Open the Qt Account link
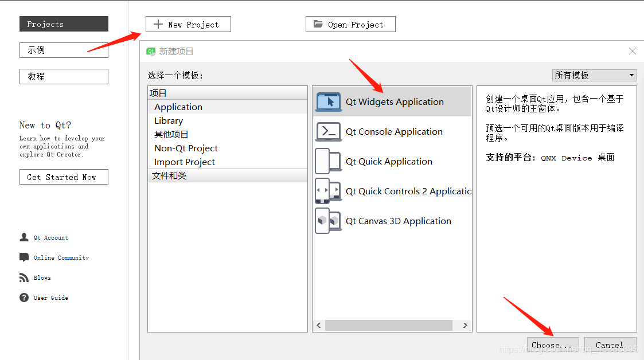 coord(51,238)
